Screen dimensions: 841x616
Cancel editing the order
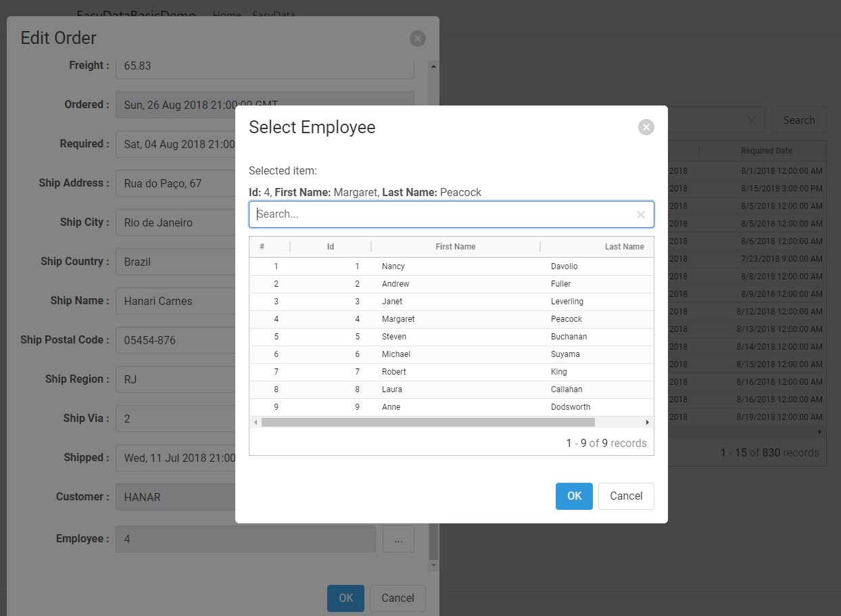click(x=398, y=598)
